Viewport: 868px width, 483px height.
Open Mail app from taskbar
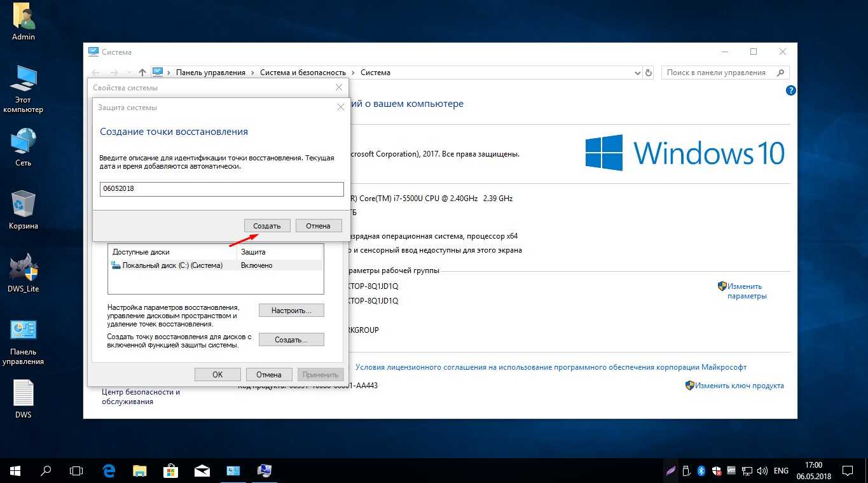202,471
